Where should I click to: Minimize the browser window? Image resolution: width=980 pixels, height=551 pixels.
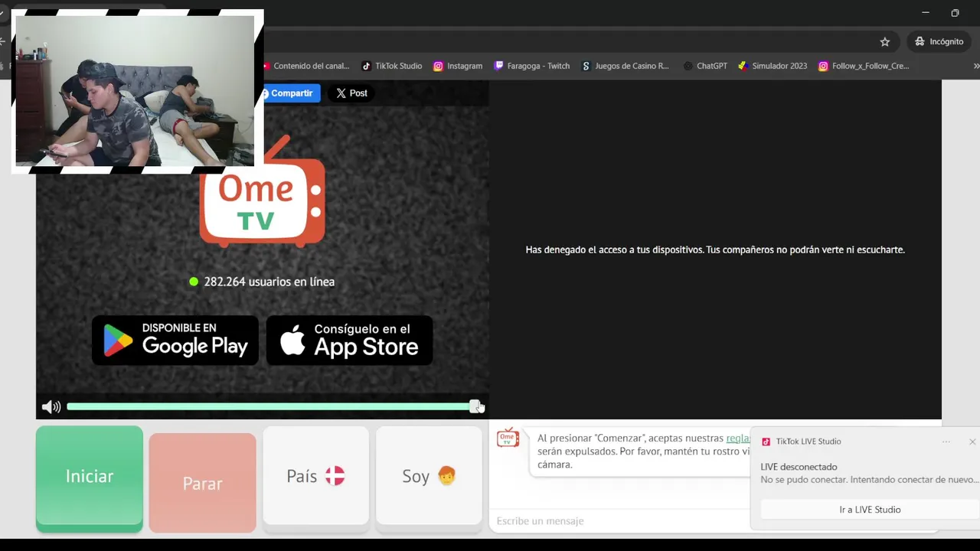pyautogui.click(x=926, y=12)
